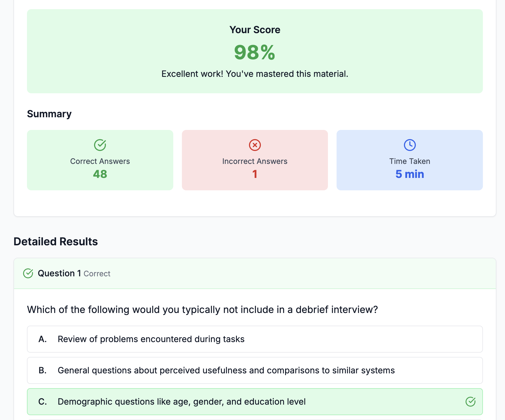Click the Time Taken label
505x420 pixels.
click(410, 161)
